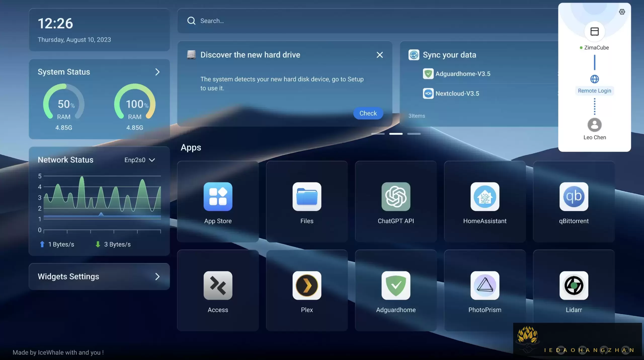
Task: Click the 3 Bytes/s download value
Action: tap(117, 244)
